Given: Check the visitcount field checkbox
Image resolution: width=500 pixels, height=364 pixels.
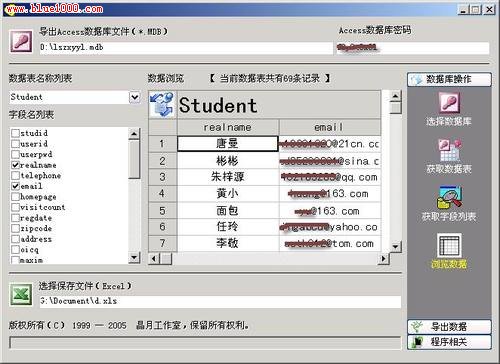Looking at the screenshot, I should tap(15, 207).
